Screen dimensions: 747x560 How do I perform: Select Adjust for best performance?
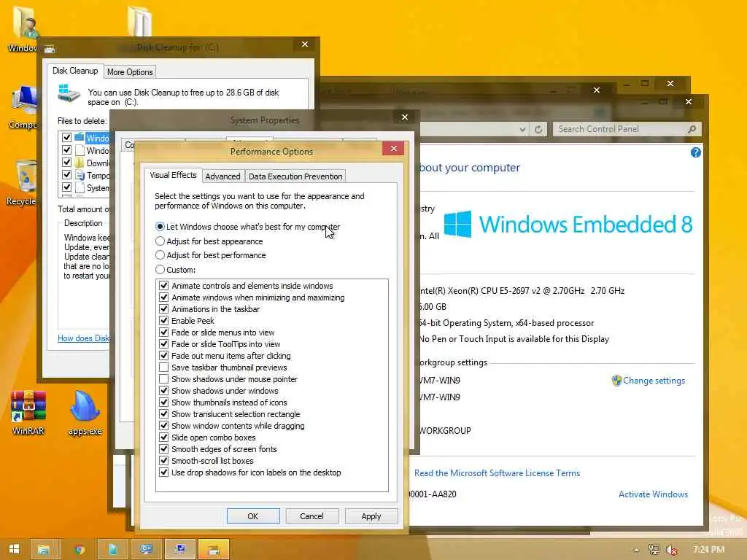[x=160, y=255]
